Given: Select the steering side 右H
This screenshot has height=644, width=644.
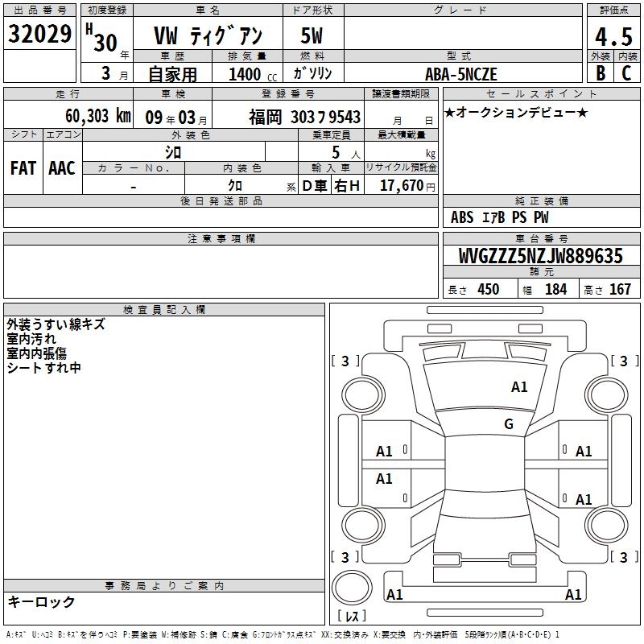Looking at the screenshot, I should (347, 186).
